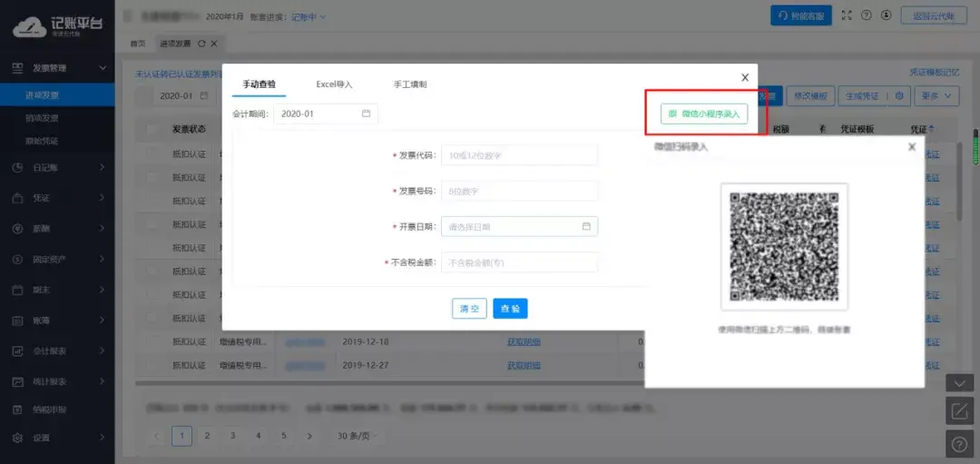Close the 进项发票 page tab
The height and width of the screenshot is (464, 980).
click(x=214, y=44)
